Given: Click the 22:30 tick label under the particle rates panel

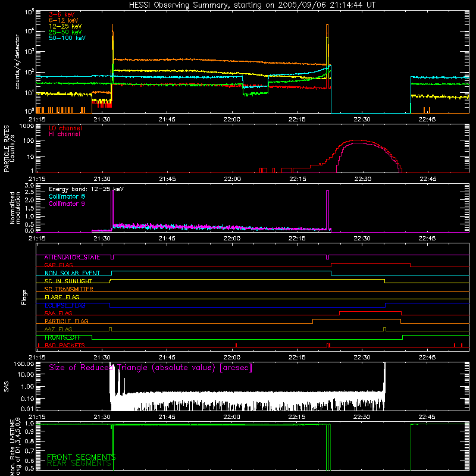Looking at the screenshot, I should pyautogui.click(x=363, y=179).
